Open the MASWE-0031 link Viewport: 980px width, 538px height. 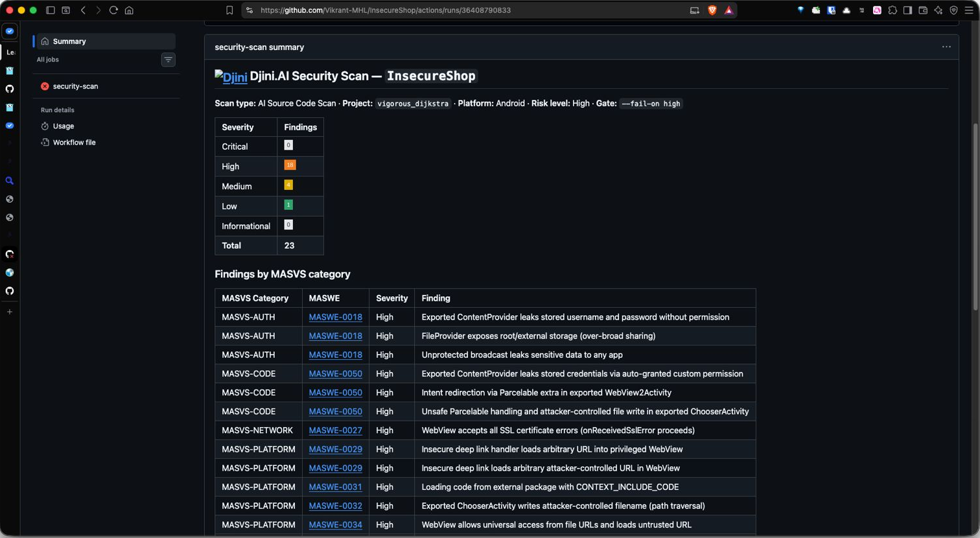335,487
